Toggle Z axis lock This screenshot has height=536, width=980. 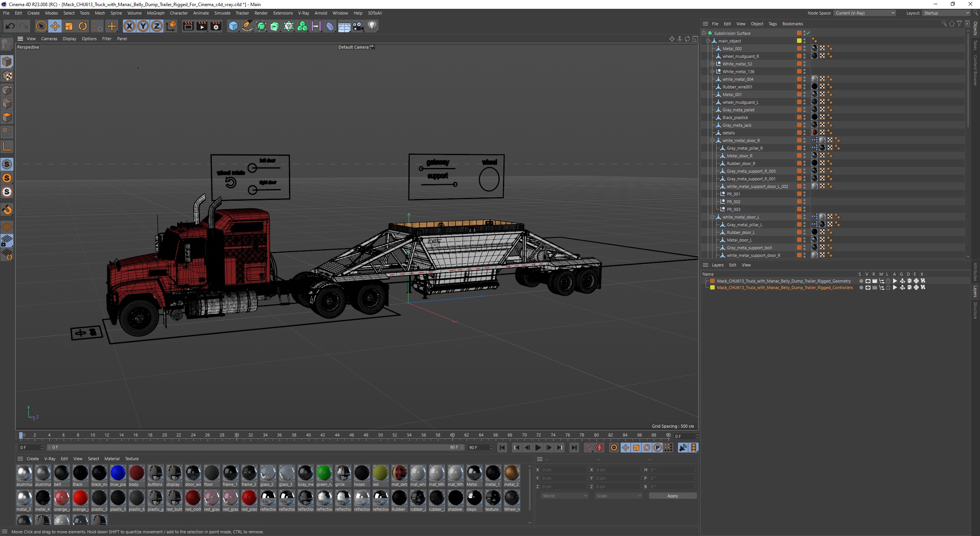157,26
